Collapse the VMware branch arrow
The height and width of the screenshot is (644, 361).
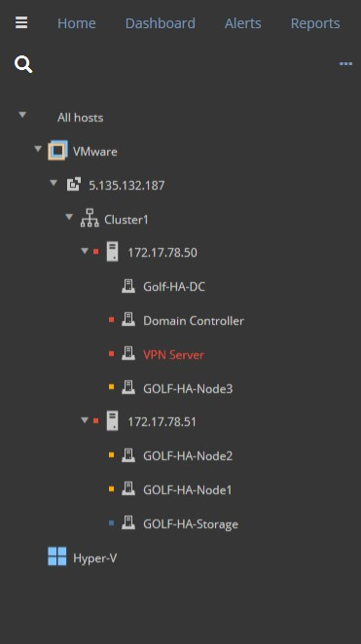[x=38, y=149]
